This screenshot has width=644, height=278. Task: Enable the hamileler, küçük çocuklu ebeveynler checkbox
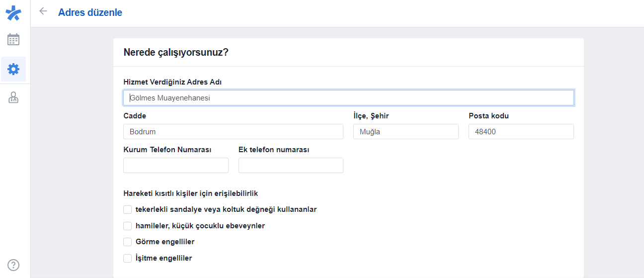tap(128, 226)
